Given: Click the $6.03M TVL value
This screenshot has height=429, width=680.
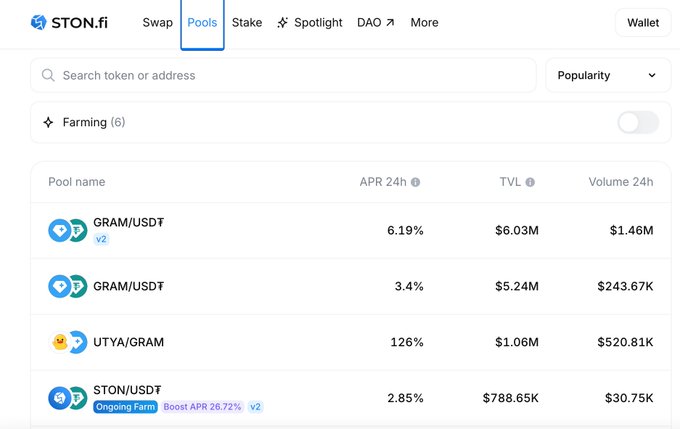Looking at the screenshot, I should click(x=517, y=230).
